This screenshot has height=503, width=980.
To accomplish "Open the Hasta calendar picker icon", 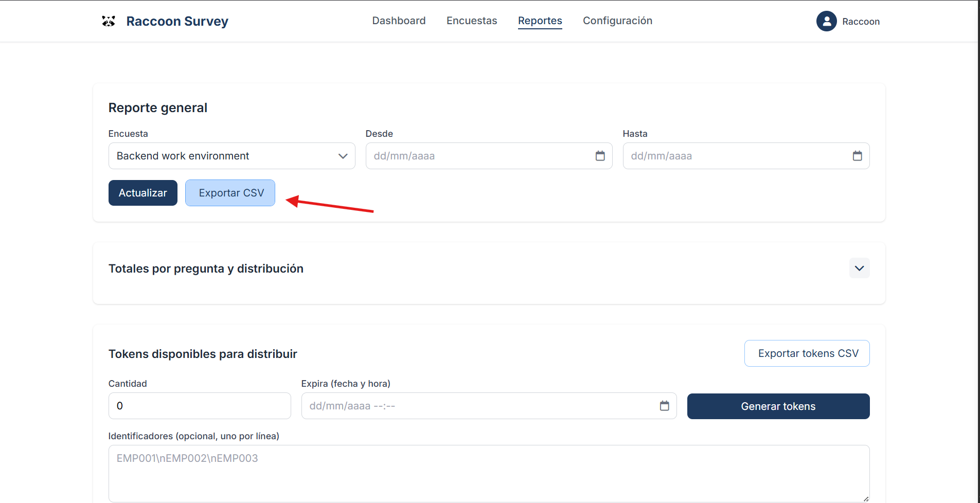I will (857, 156).
